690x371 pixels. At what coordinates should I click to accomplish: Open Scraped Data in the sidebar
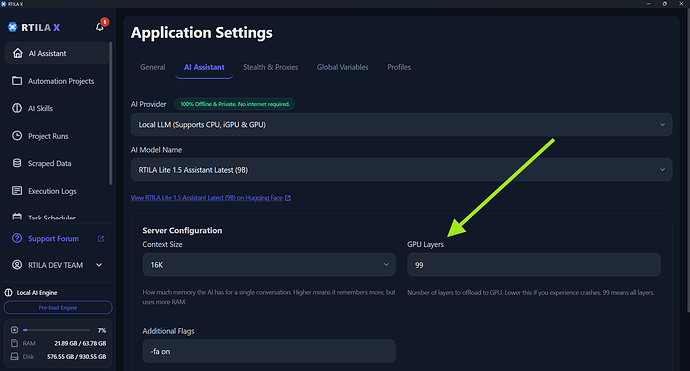pyautogui.click(x=57, y=163)
